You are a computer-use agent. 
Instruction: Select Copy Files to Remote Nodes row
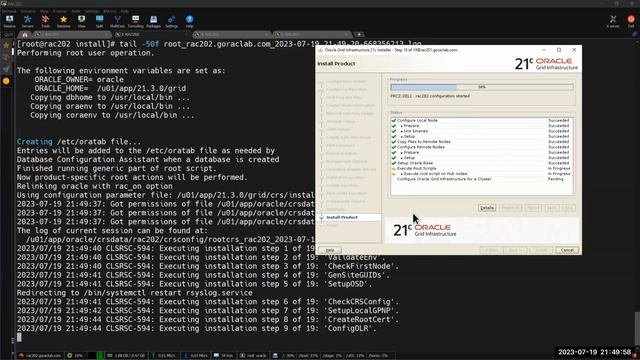(481, 142)
